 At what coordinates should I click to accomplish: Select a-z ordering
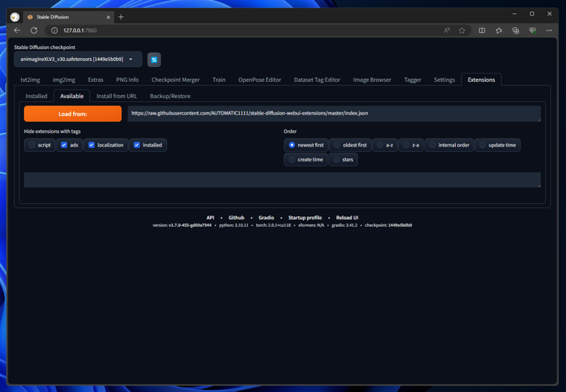[x=385, y=145]
